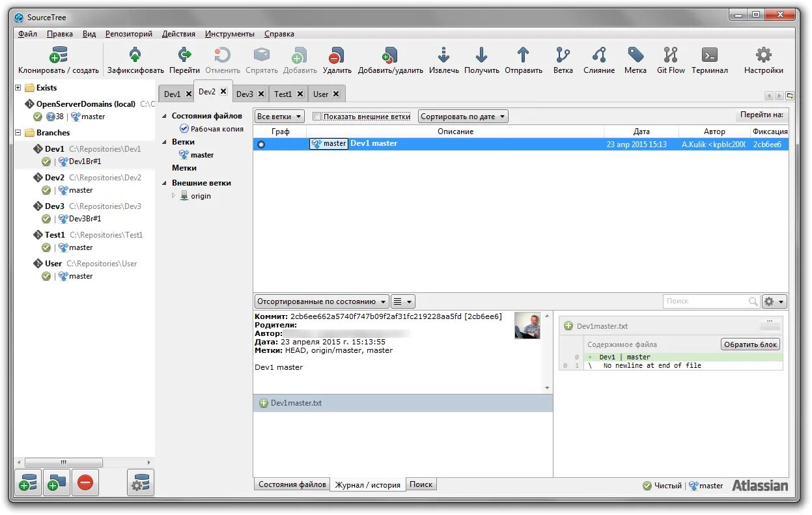Click the Reverse hunk (Обратить блок) button

[x=750, y=344]
